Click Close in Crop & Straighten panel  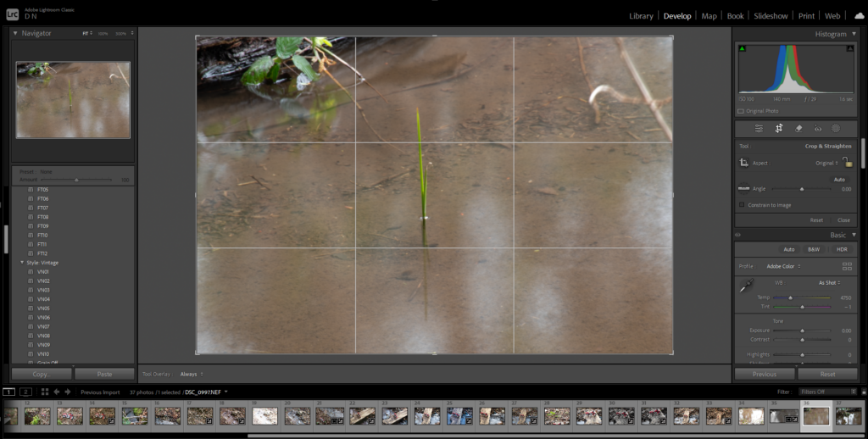843,220
